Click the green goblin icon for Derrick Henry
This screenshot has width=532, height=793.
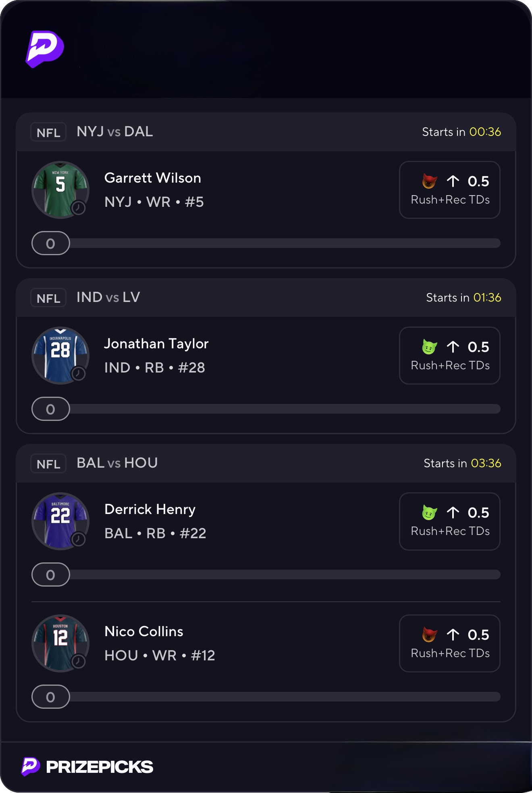pos(429,512)
